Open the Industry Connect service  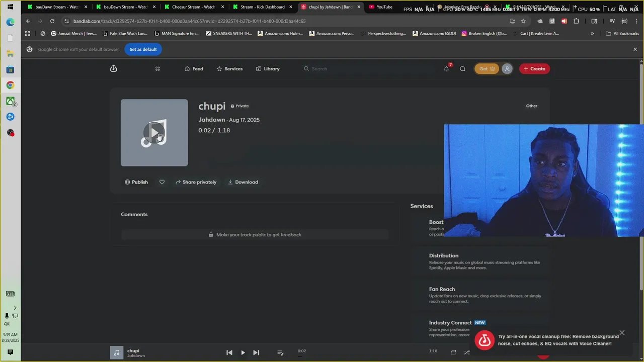pyautogui.click(x=450, y=323)
